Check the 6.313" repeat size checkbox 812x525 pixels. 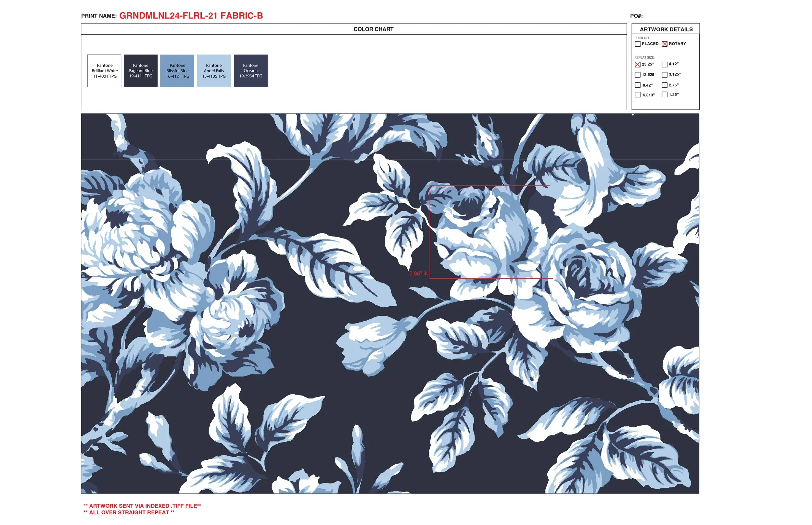click(x=638, y=95)
